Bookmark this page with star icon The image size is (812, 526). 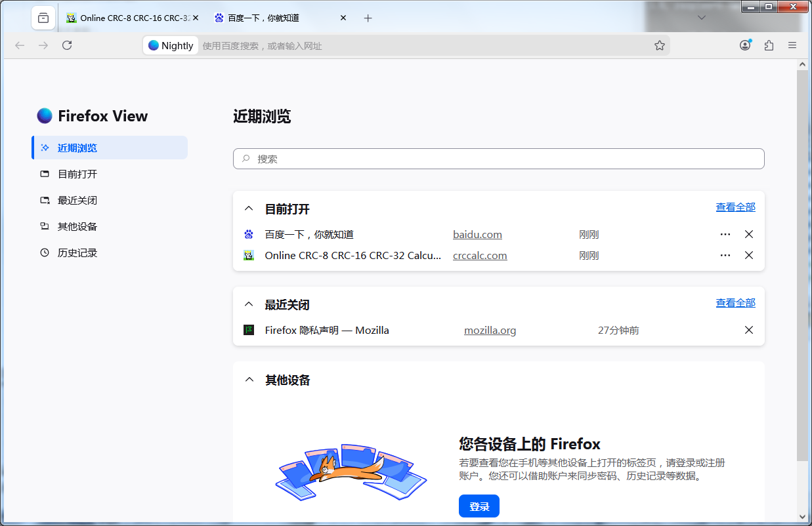tap(660, 45)
